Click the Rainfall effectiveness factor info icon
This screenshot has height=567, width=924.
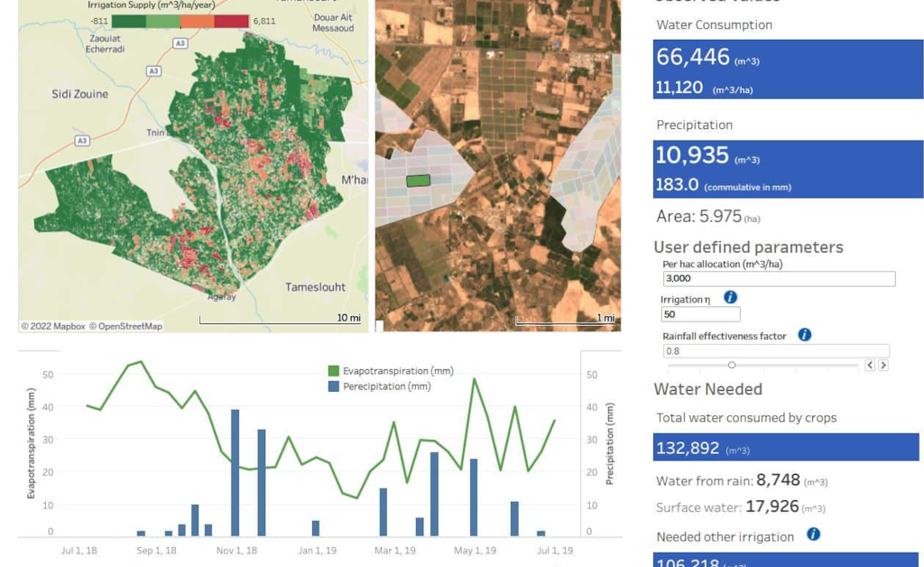804,335
